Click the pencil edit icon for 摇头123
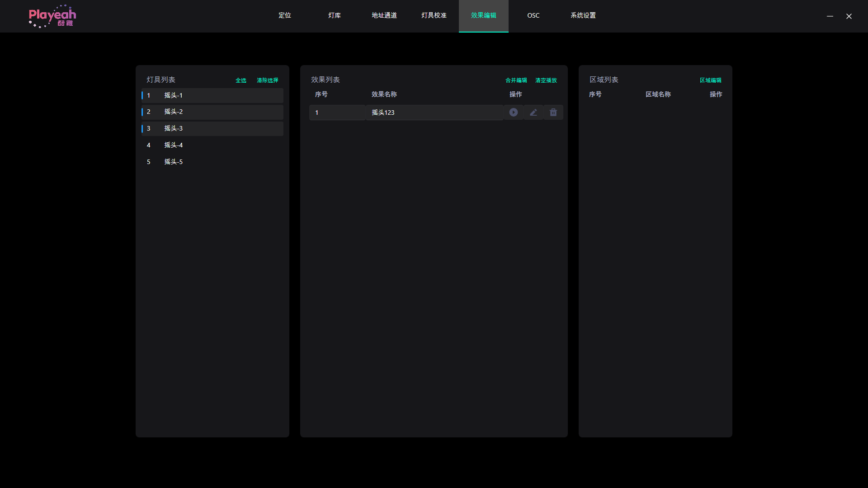 (x=533, y=113)
